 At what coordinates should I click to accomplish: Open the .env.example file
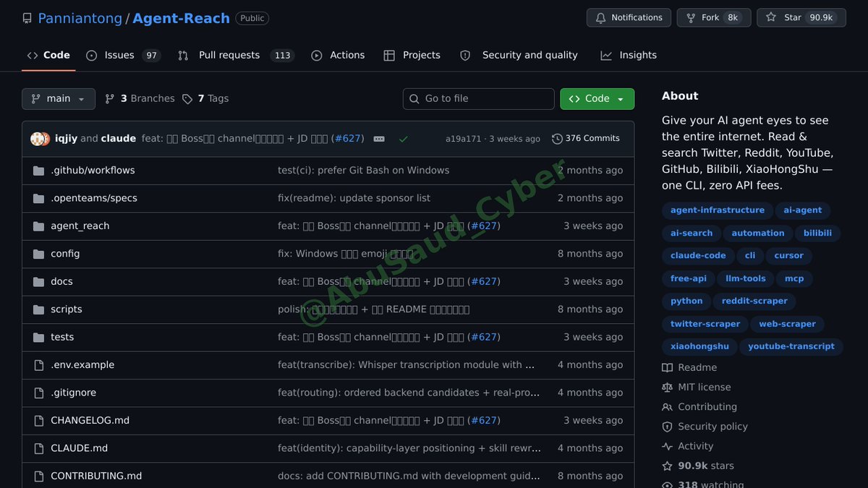click(82, 365)
